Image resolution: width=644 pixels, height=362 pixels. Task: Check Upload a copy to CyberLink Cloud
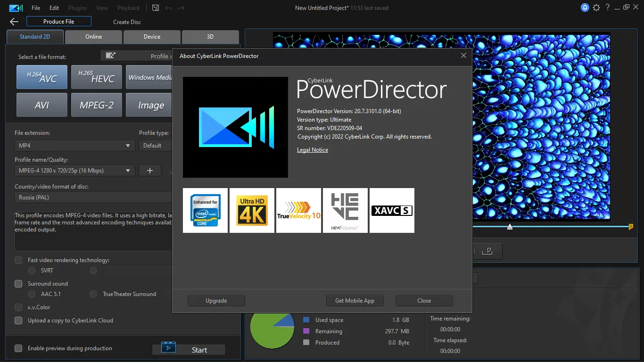[18, 321]
